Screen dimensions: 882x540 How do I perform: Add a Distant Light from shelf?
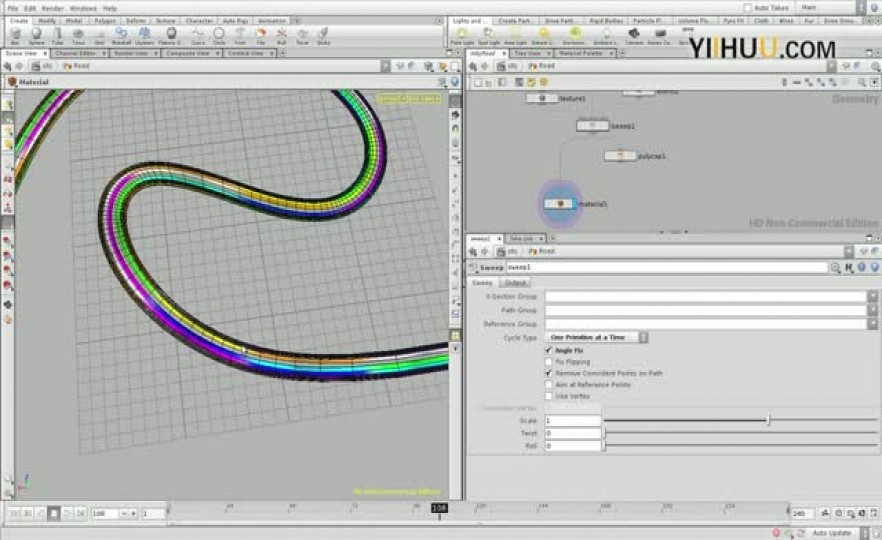(543, 36)
